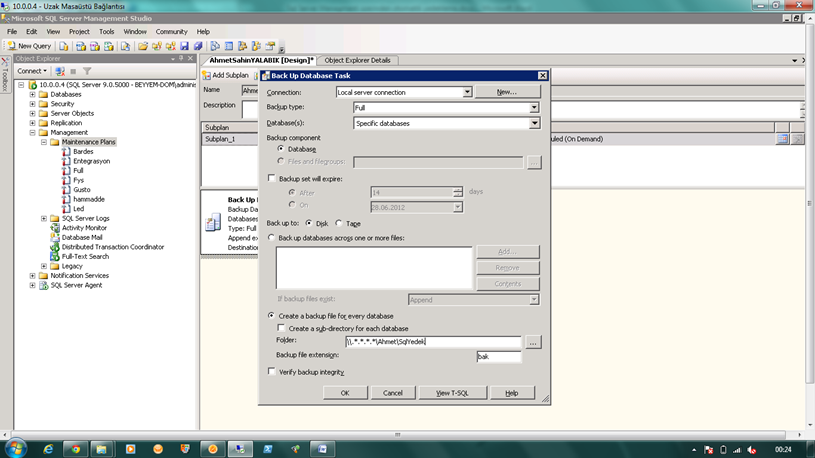
Task: Open the Connection dropdown
Action: coord(467,93)
